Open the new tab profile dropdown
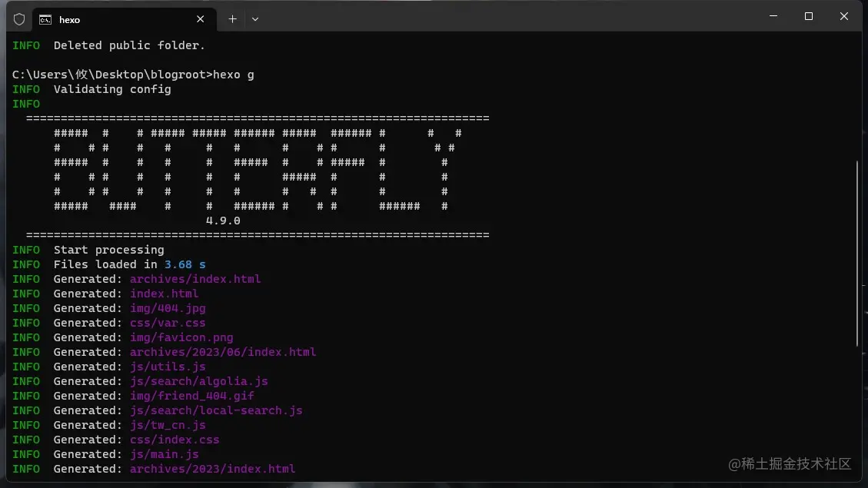This screenshot has height=488, width=868. coord(255,19)
